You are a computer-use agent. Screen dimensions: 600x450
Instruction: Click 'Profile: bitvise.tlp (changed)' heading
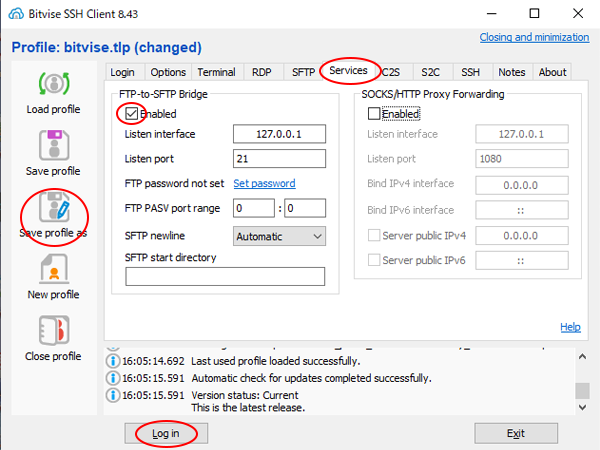click(106, 47)
